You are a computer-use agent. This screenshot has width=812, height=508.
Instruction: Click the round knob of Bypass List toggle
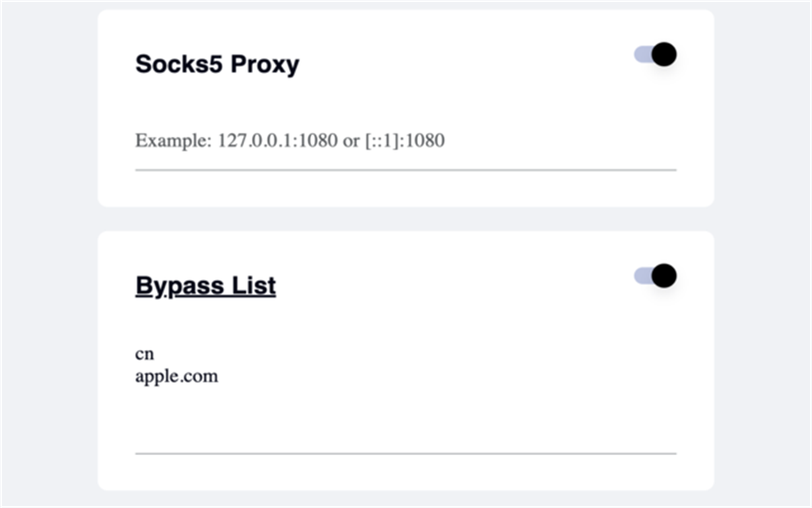coord(663,276)
